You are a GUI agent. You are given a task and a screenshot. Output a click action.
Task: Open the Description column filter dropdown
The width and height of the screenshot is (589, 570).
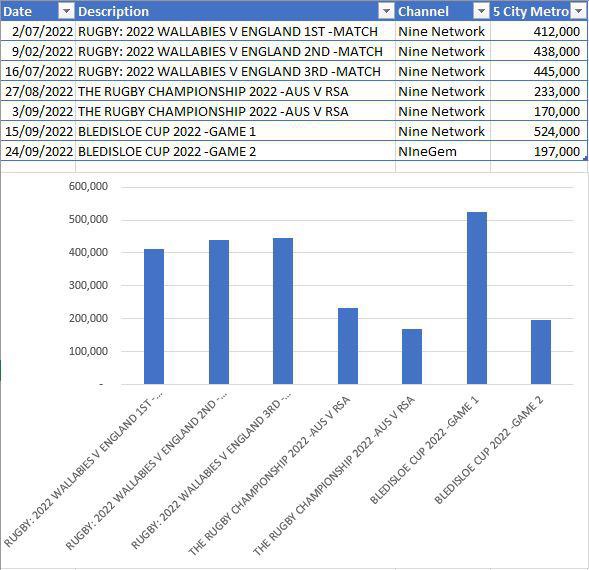(x=386, y=12)
